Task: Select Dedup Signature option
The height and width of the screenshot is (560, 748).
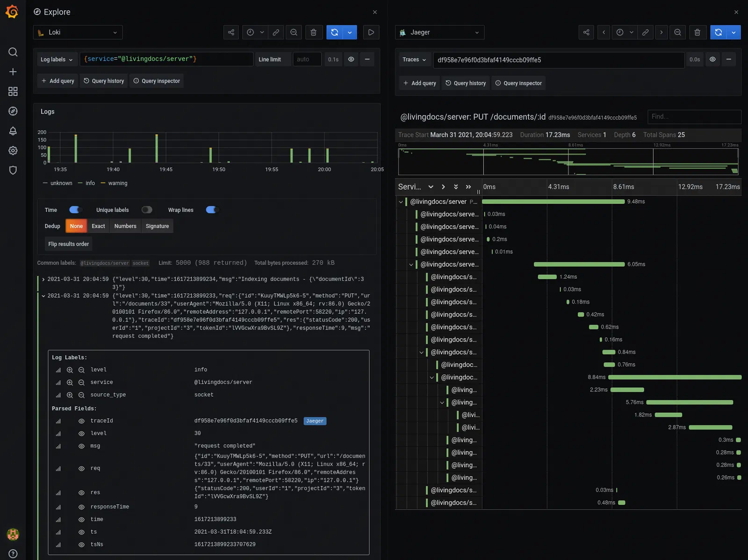Action: point(157,226)
